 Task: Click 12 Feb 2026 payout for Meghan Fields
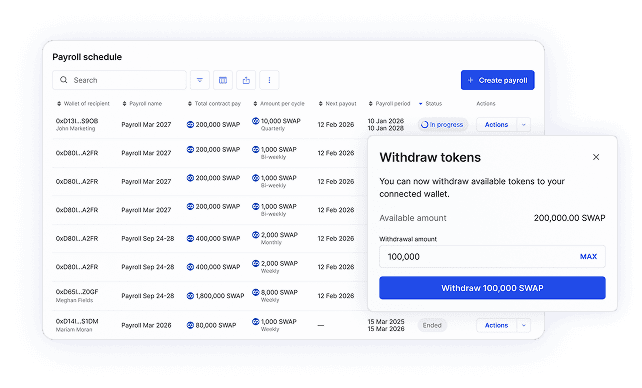pos(336,296)
